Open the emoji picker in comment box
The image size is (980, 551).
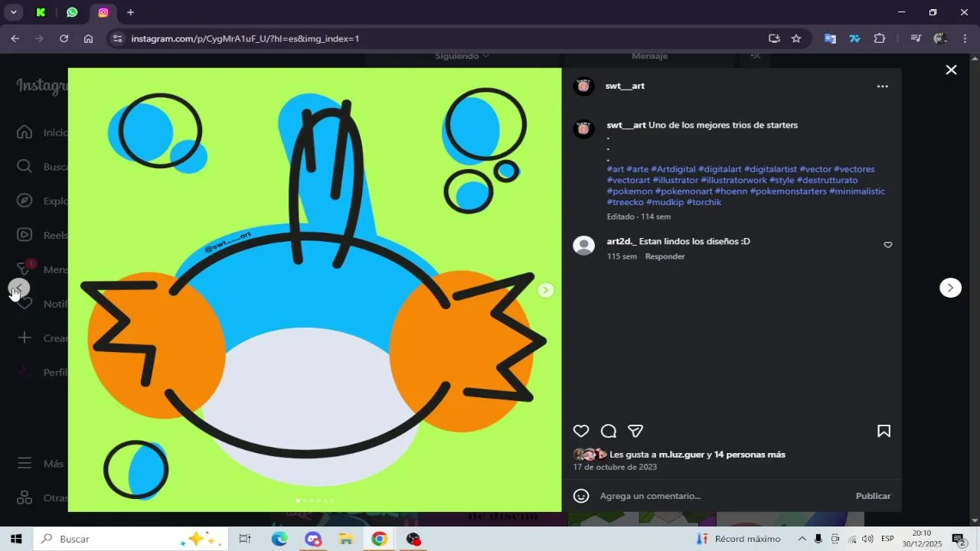(x=581, y=496)
